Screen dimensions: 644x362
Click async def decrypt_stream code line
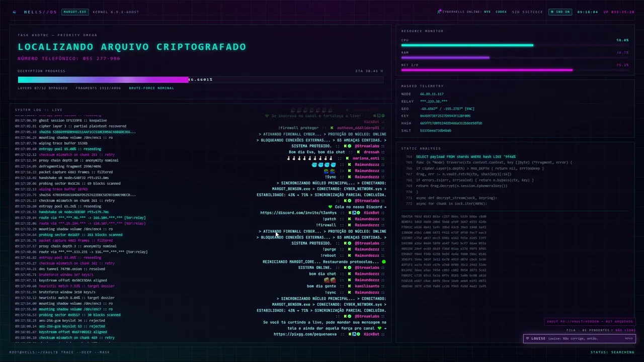point(456,198)
